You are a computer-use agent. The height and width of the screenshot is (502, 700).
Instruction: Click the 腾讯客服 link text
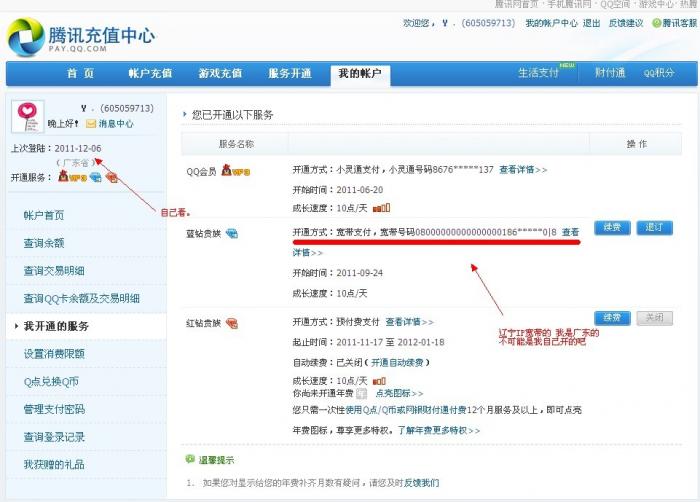pos(680,23)
